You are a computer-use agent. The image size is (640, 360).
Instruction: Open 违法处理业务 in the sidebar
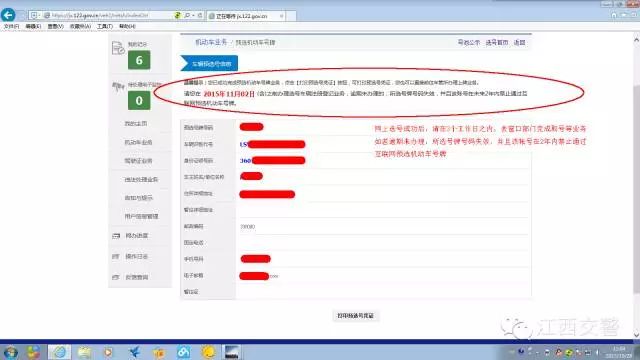click(141, 180)
